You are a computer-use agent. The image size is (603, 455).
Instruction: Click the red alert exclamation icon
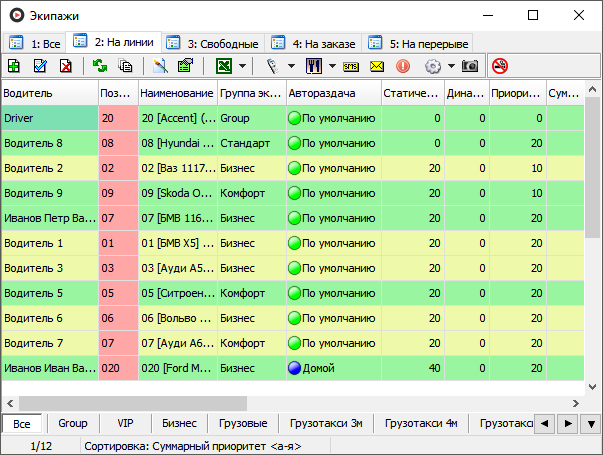pos(403,67)
